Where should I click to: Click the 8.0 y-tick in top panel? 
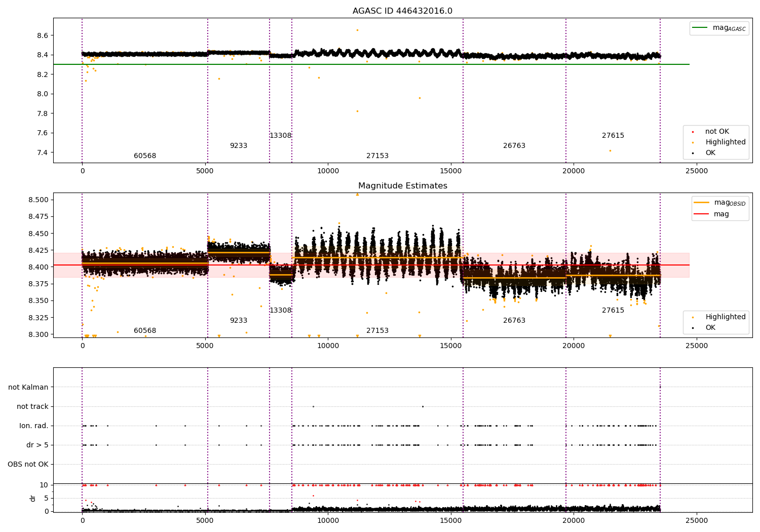pos(43,94)
